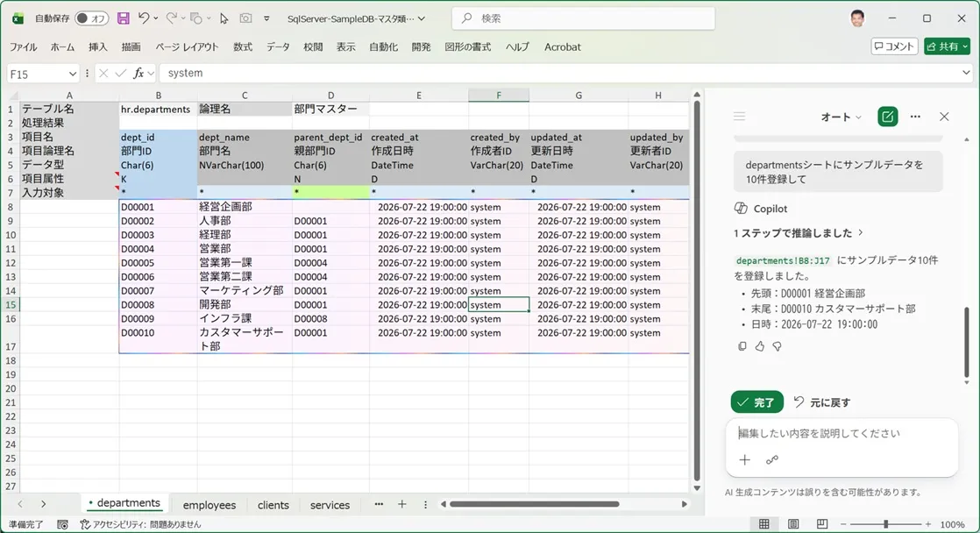This screenshot has width=980, height=533.
Task: Open Name Box dropdown
Action: (x=73, y=74)
